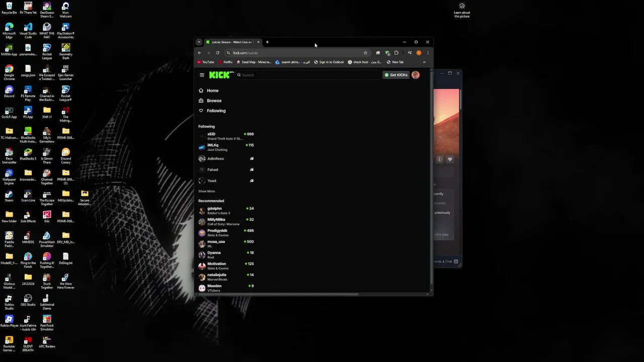Open recommended channel Dyanna
Screen dimensions: 644x362
pos(226,254)
